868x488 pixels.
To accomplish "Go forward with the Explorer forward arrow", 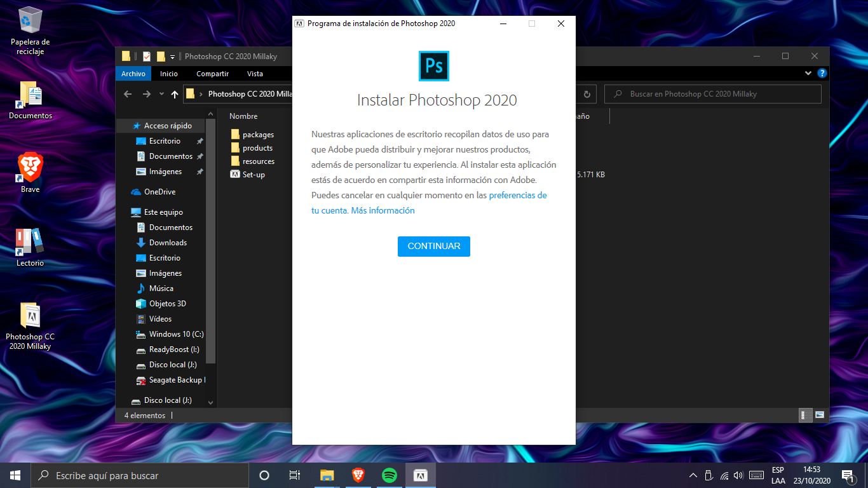I will click(x=147, y=94).
